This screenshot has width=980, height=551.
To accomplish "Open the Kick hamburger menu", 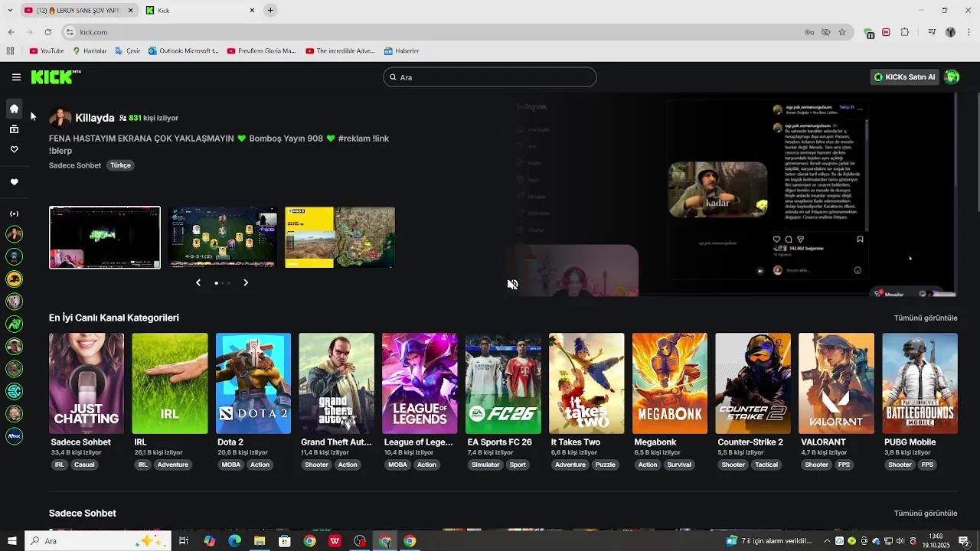I will click(x=16, y=77).
